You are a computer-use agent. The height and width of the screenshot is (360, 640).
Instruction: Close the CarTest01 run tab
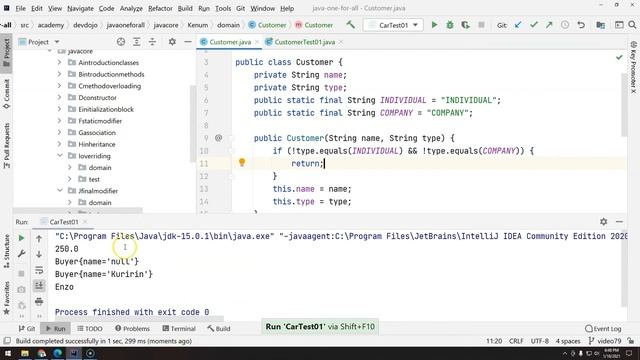pyautogui.click(x=85, y=222)
